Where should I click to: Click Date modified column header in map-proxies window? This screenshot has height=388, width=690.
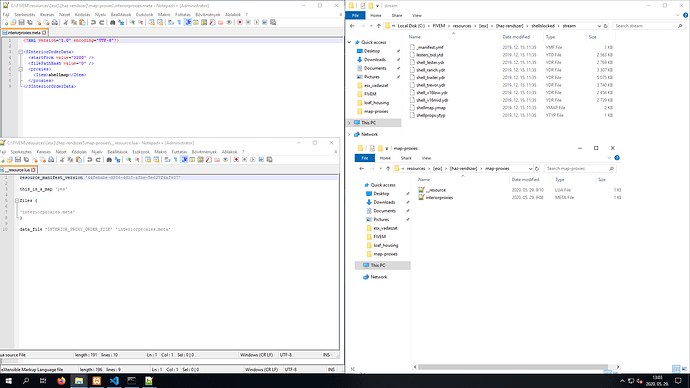(525, 179)
